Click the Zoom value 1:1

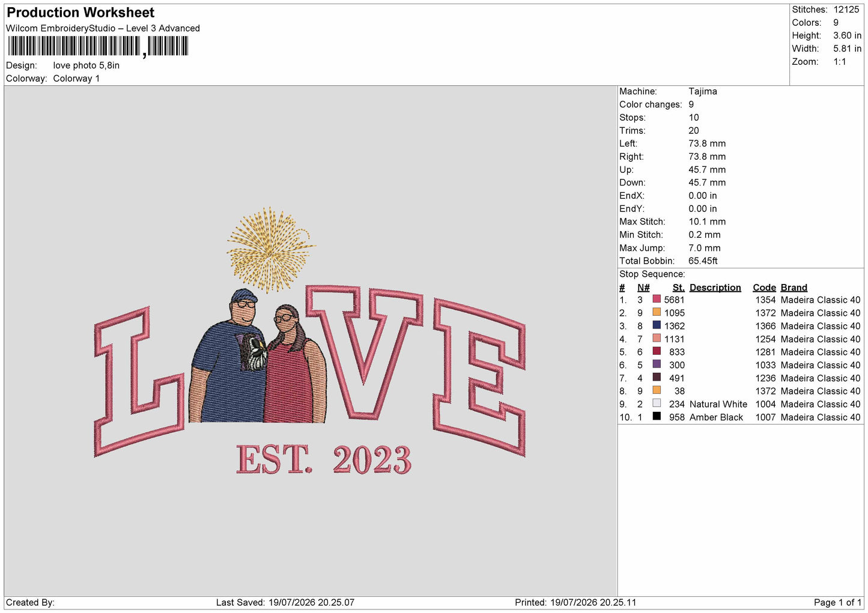click(x=839, y=62)
